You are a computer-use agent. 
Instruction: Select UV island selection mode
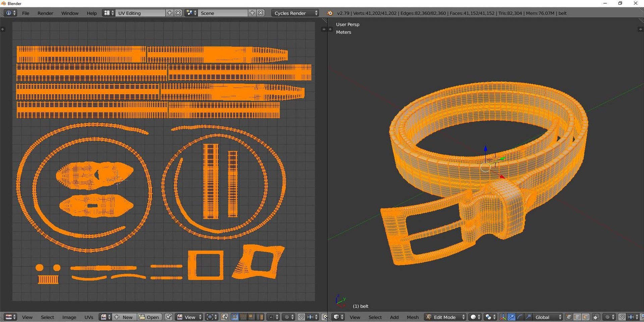click(x=260, y=317)
